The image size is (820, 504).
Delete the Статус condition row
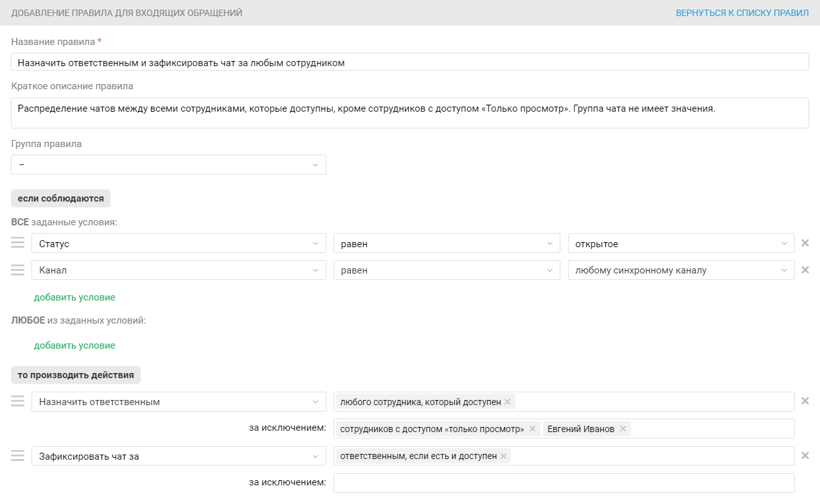pos(805,243)
